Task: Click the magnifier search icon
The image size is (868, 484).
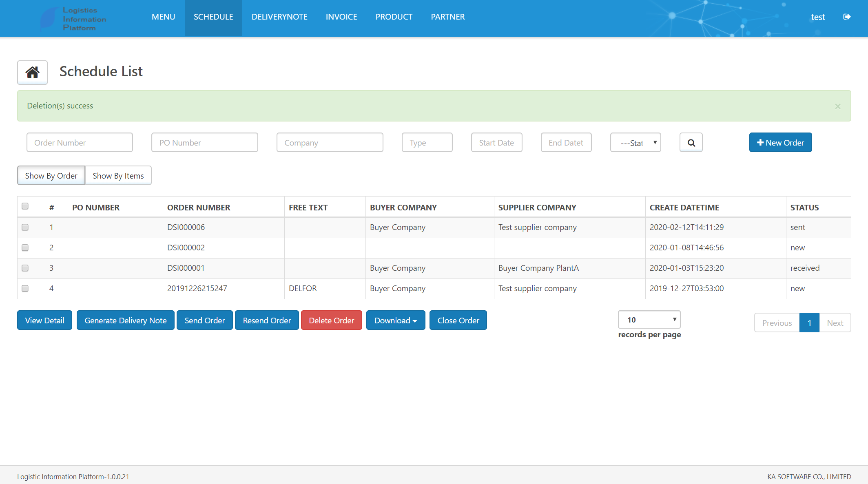Action: 691,143
